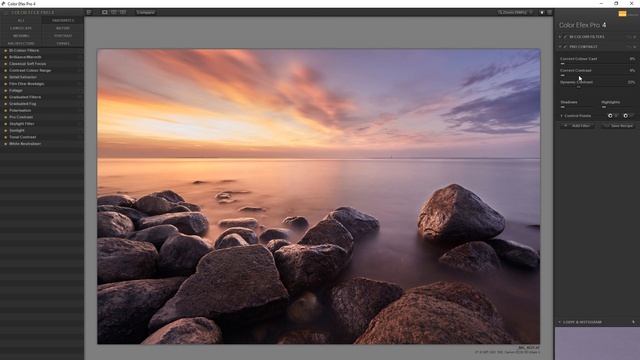640x360 pixels.
Task: Click the Add Filter button
Action: pos(578,126)
